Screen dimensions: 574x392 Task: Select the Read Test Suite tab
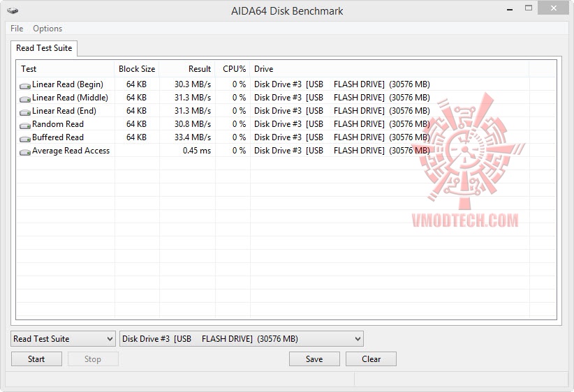point(44,48)
